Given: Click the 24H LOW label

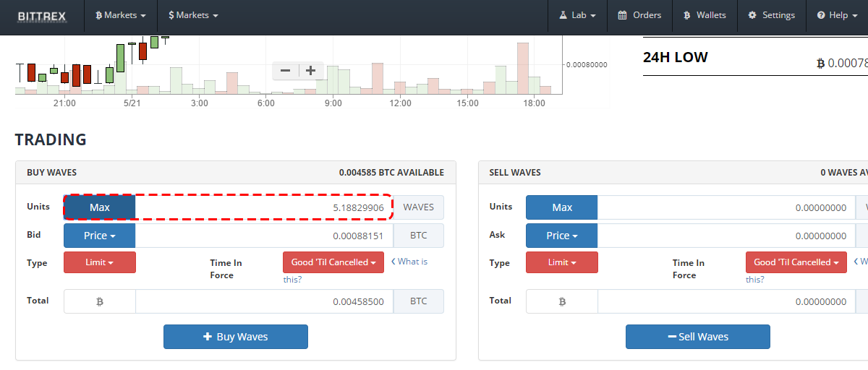Looking at the screenshot, I should point(676,57).
